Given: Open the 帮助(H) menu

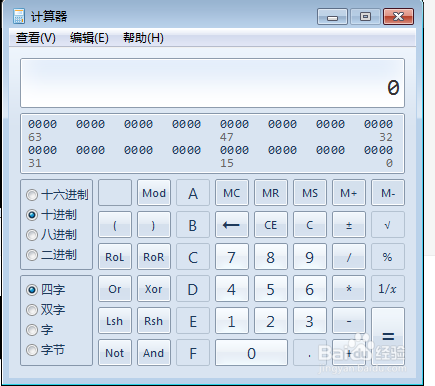Looking at the screenshot, I should click(143, 38).
